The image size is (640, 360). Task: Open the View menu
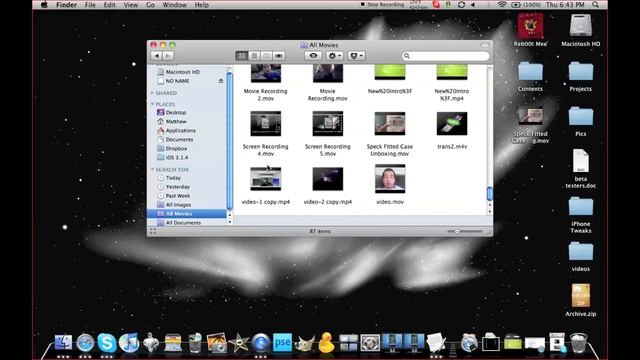pyautogui.click(x=131, y=5)
